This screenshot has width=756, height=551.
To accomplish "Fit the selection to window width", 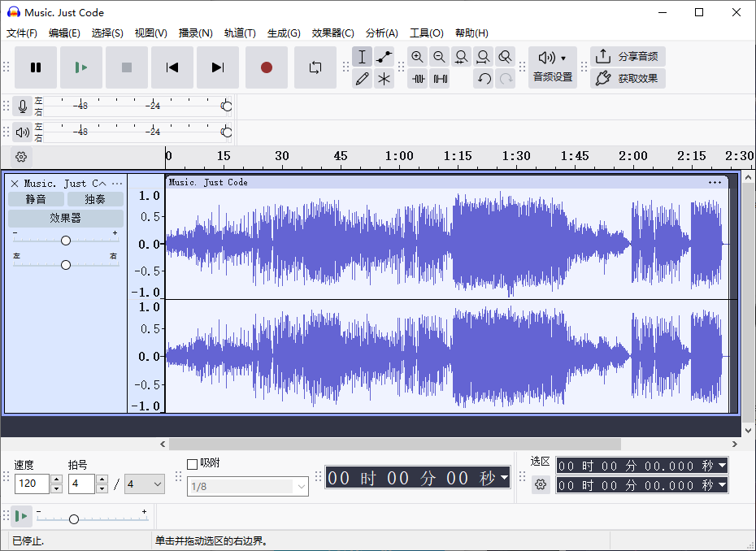I will (x=462, y=57).
